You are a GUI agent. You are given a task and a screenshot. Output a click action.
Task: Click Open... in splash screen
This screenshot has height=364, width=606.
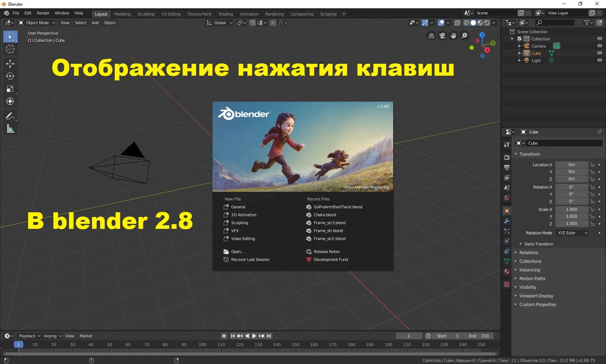[x=234, y=252]
